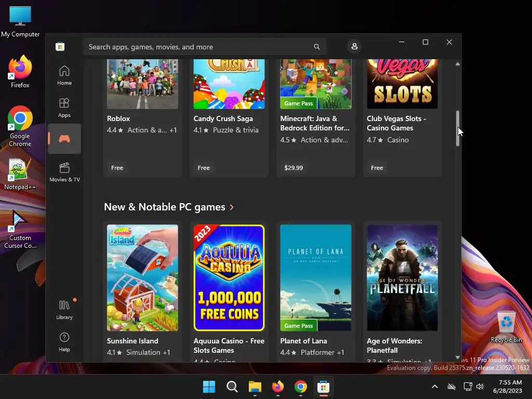
Task: Click the Free button under Candy Crush Saga
Action: coord(204,168)
